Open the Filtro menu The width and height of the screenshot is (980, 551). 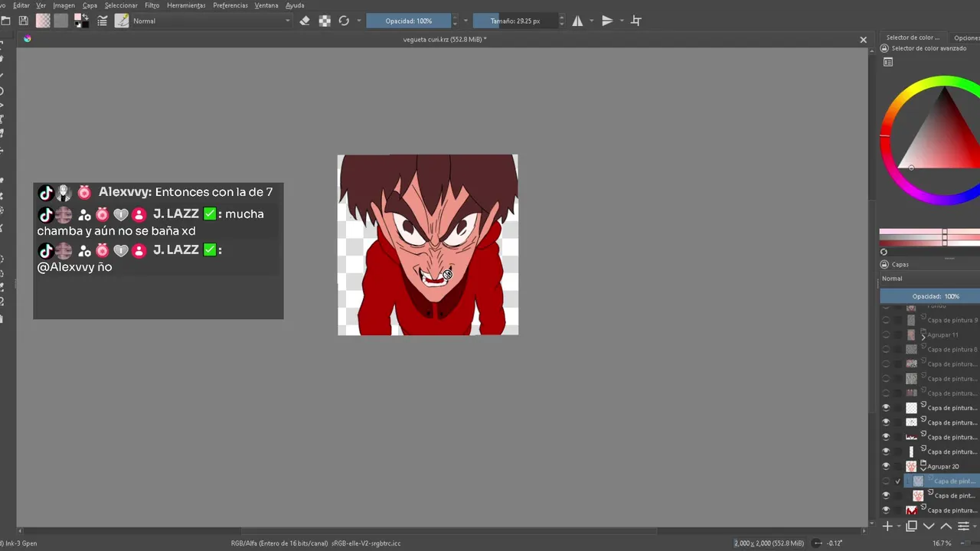(152, 5)
